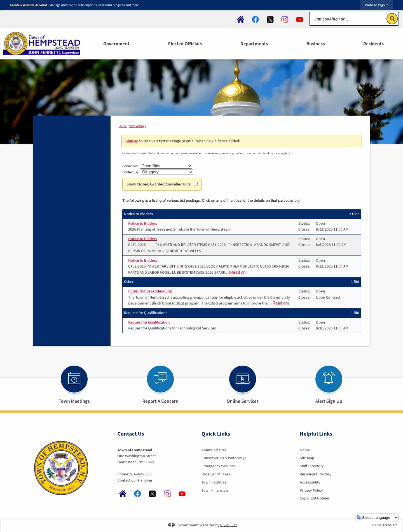Open the header X (Twitter) icon
403x532 pixels.
[x=270, y=19]
